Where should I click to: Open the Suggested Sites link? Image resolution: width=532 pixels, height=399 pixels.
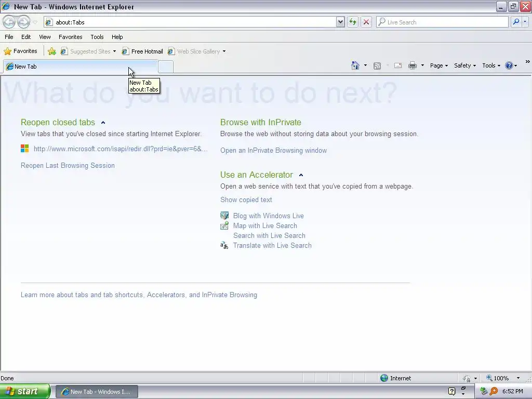pos(86,51)
